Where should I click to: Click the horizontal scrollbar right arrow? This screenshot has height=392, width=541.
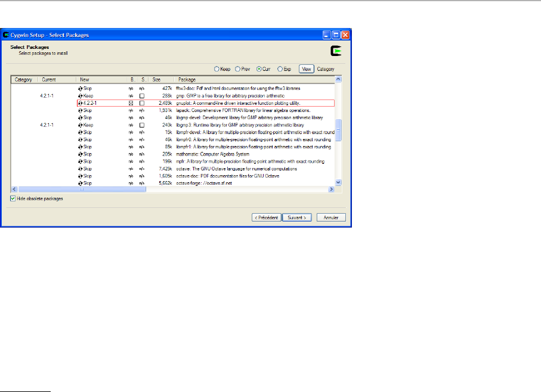pyautogui.click(x=332, y=189)
